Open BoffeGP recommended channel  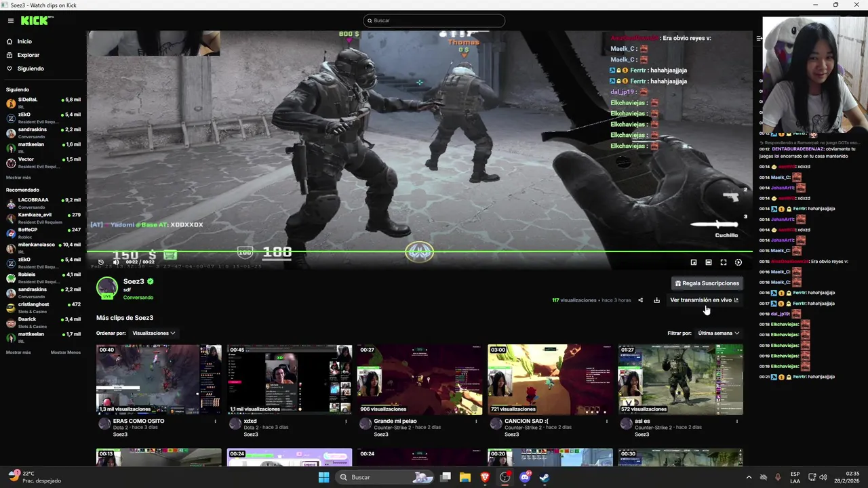pos(43,232)
